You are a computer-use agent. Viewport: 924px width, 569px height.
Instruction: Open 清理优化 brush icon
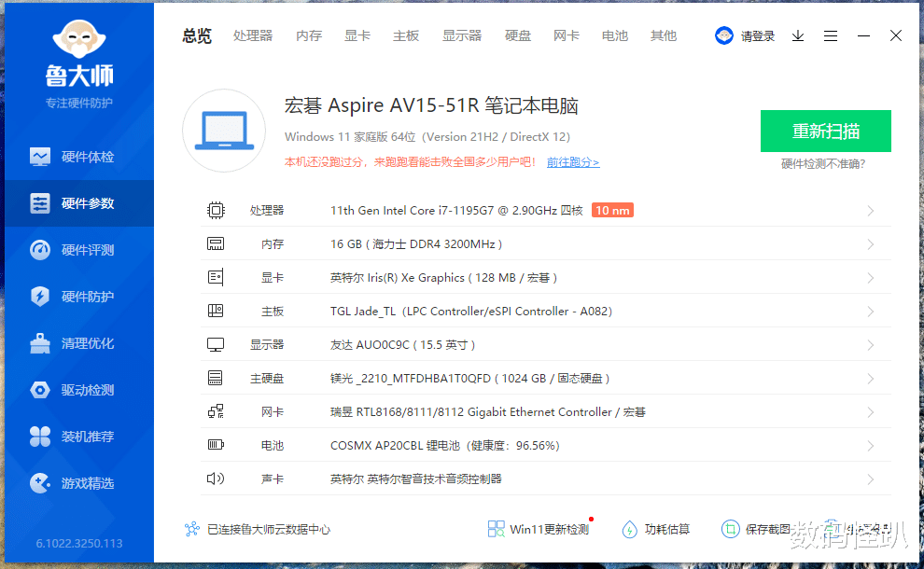tap(40, 343)
